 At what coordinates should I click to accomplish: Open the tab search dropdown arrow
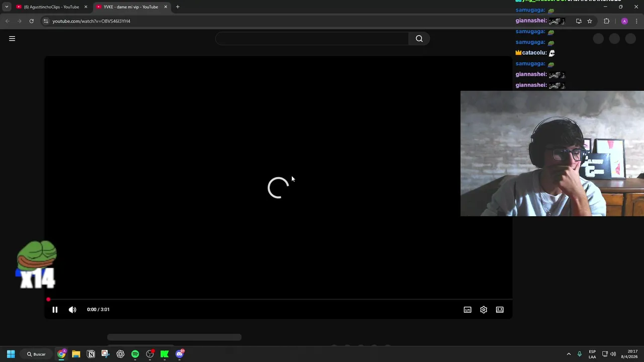7,7
